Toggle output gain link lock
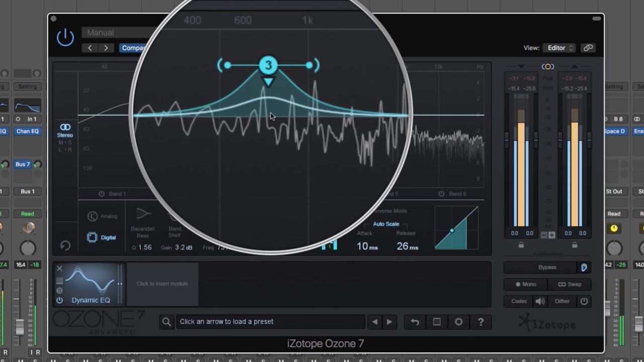This screenshot has height=362, width=644. [575, 245]
